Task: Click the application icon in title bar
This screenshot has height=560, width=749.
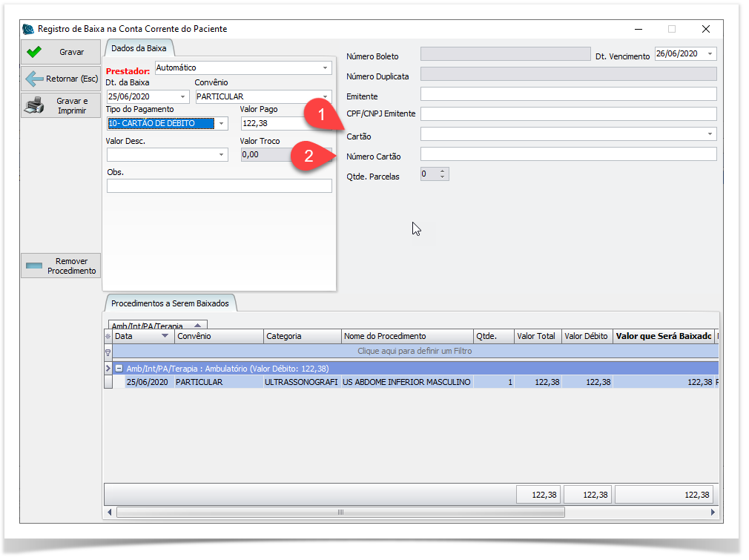Action: click(x=28, y=29)
